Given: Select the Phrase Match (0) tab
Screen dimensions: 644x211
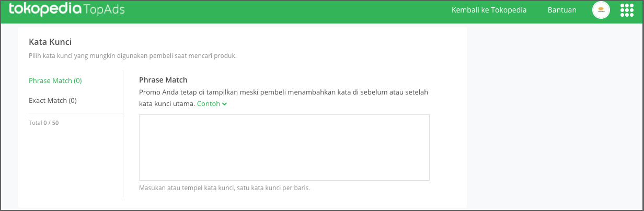Looking at the screenshot, I should pyautogui.click(x=55, y=80).
